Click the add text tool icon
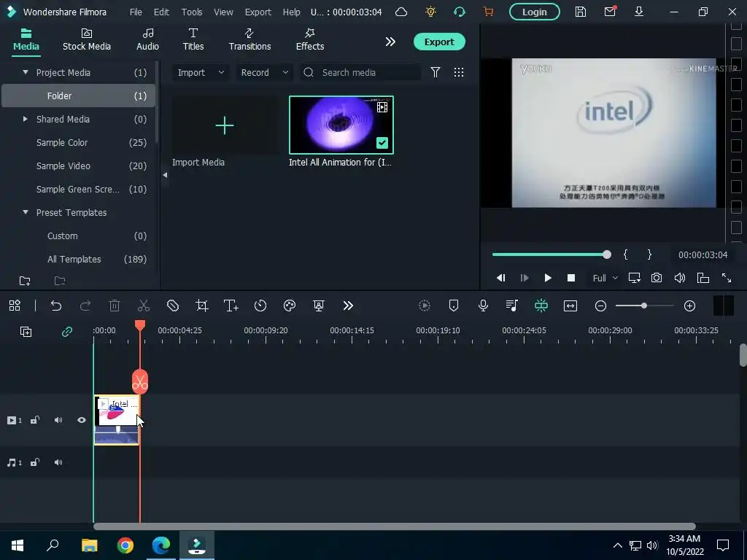747x560 pixels. pos(231,306)
